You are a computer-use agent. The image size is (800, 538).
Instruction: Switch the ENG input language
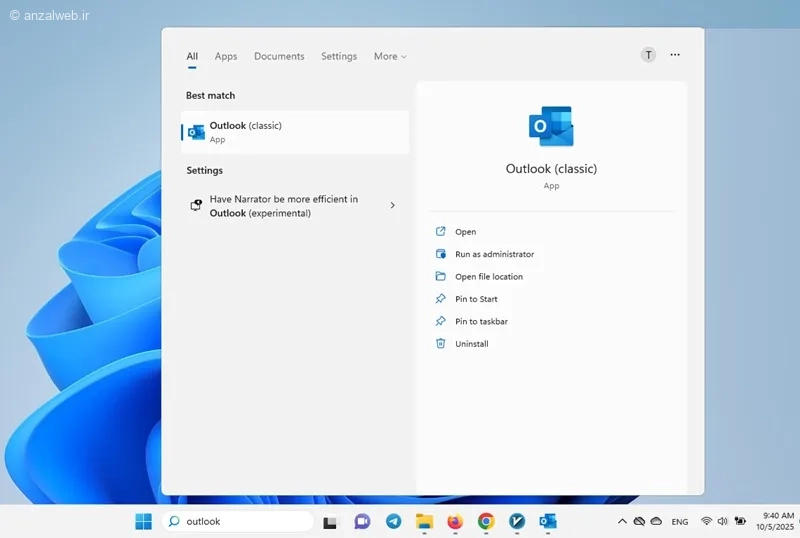pyautogui.click(x=680, y=522)
